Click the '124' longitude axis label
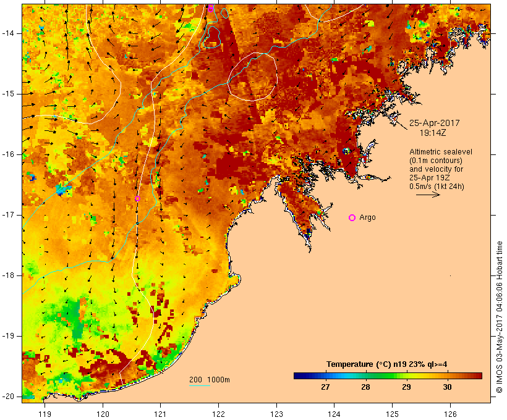507x420 pixels. [x=334, y=414]
